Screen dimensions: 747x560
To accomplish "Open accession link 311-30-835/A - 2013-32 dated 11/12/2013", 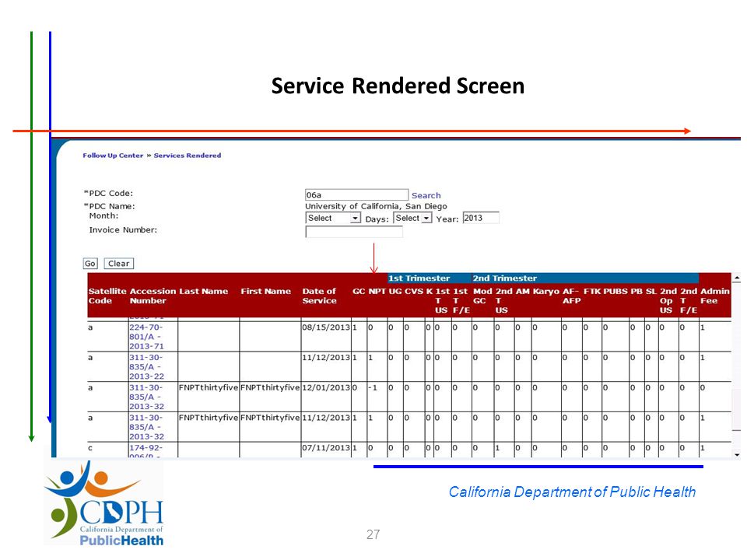I will click(146, 427).
